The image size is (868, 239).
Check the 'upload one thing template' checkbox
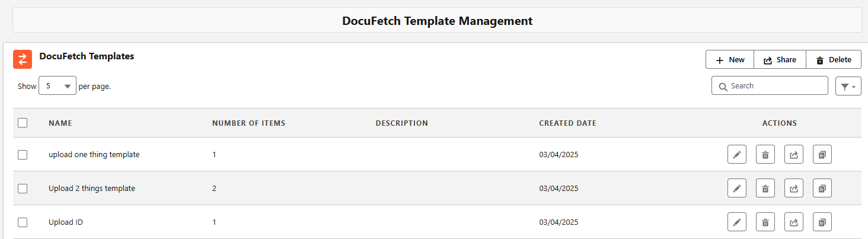click(23, 155)
